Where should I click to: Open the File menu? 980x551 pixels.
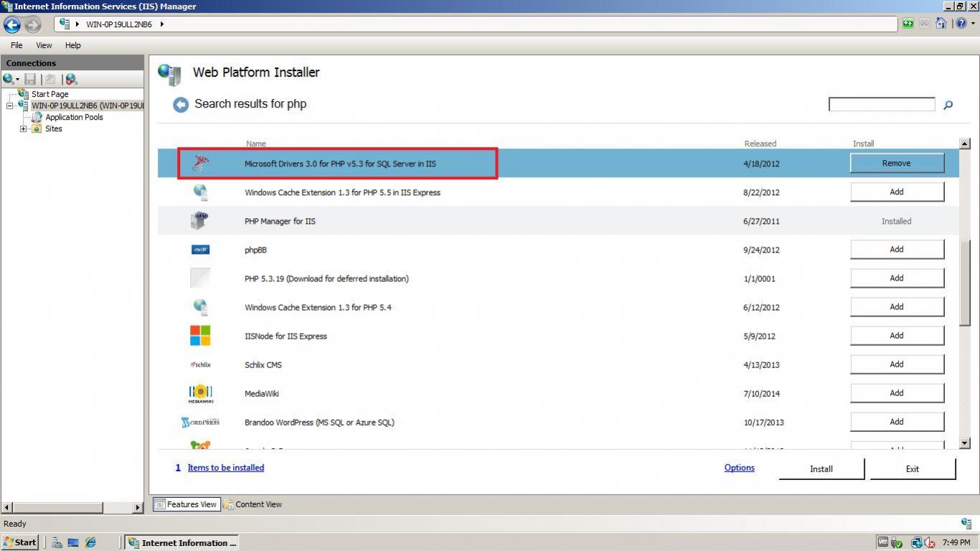pos(17,45)
